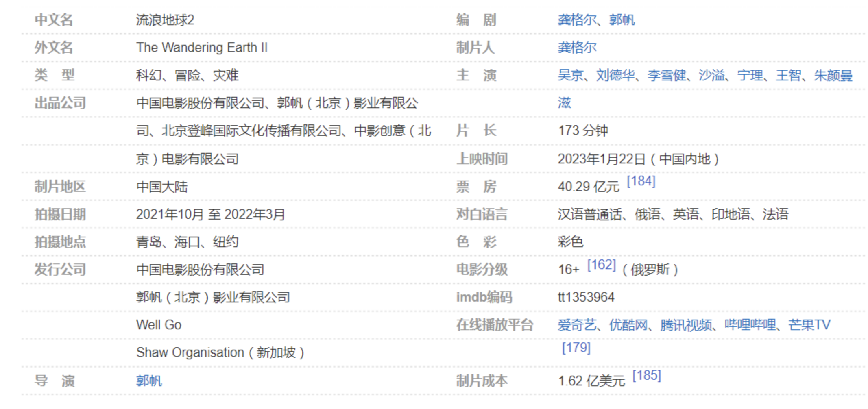Select production cost 1.62 亿美元
This screenshot has width=868, height=409.
coord(591,381)
